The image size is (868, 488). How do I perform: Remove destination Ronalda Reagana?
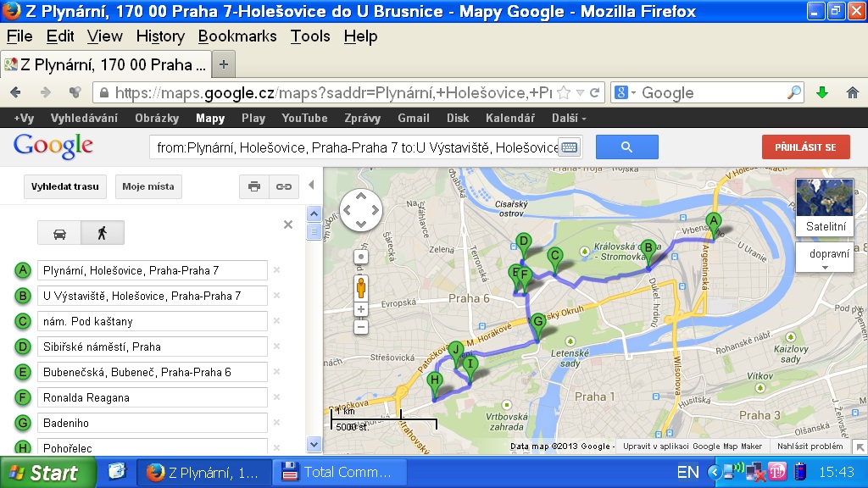[277, 397]
